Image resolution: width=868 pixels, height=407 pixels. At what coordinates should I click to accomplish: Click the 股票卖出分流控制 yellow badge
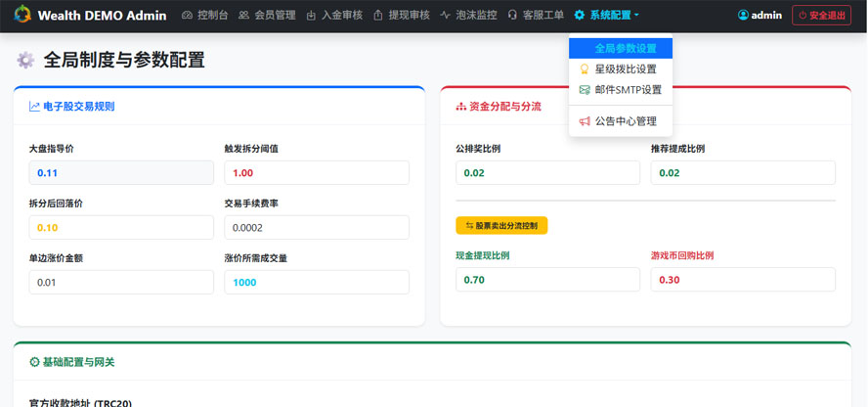pos(501,225)
